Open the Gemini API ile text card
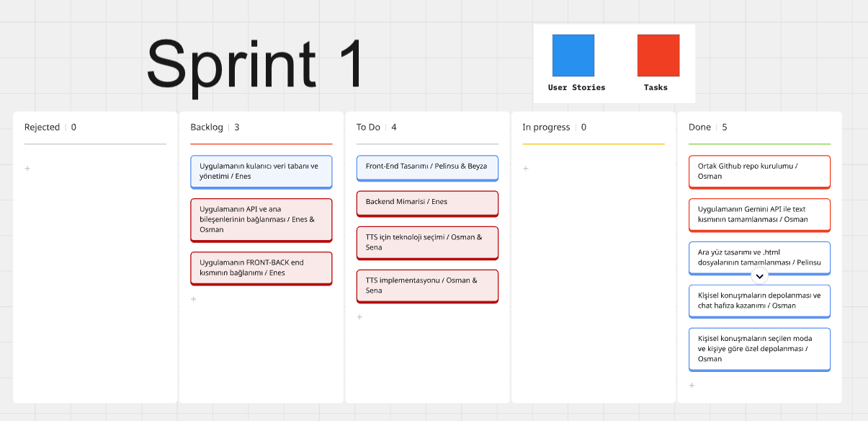The height and width of the screenshot is (421, 868). click(x=760, y=215)
